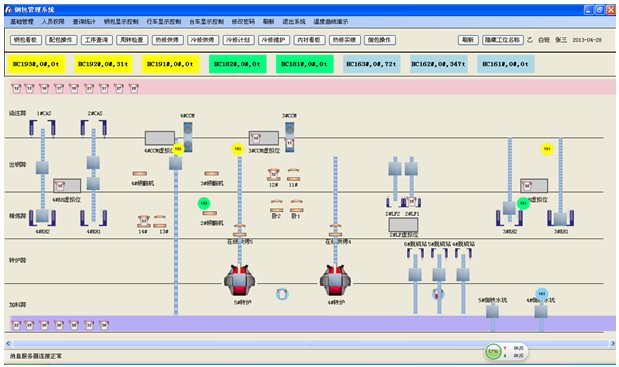Viewport: 619px width, 367px height.
Task: Select the green BC182#,0#,0t crane block
Action: [x=237, y=64]
